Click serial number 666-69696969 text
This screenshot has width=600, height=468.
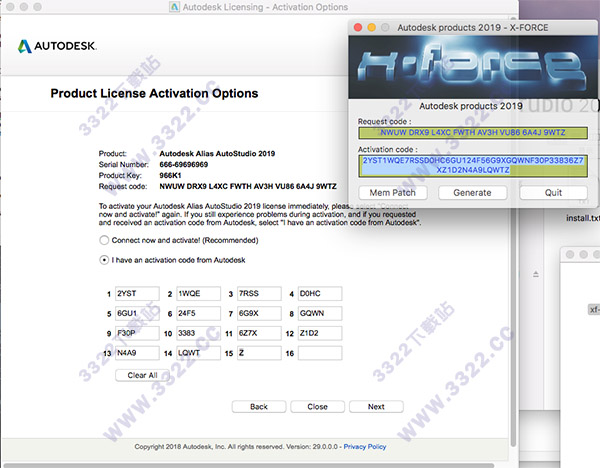point(184,165)
